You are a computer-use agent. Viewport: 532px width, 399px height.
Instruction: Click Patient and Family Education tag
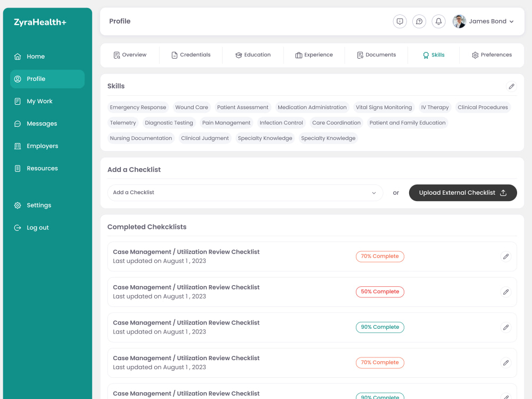tap(408, 123)
